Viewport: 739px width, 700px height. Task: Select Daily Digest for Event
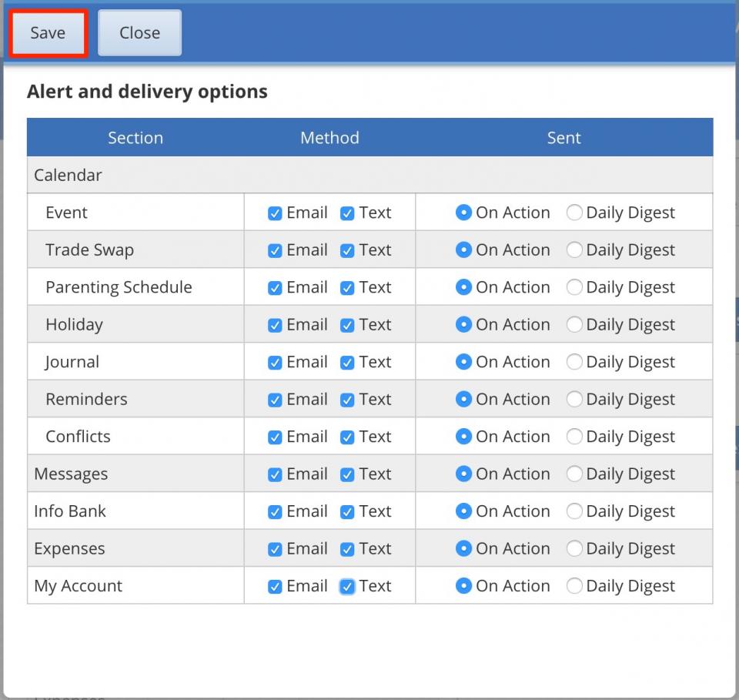574,213
